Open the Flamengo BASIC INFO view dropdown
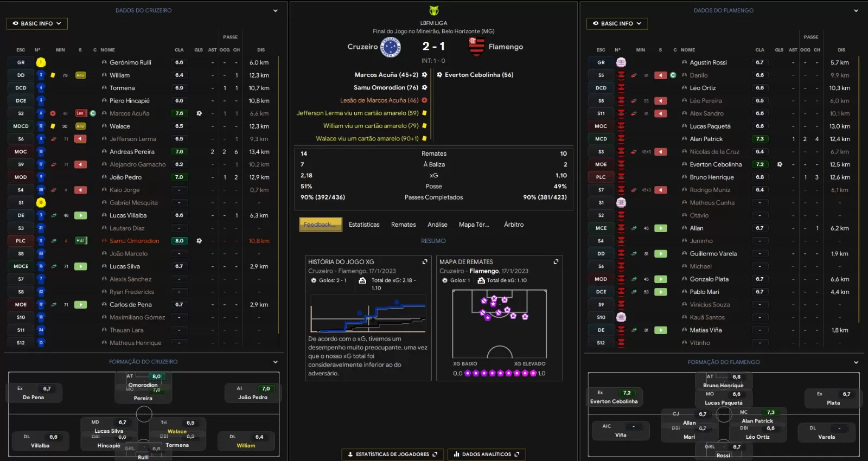Image resolution: width=868 pixels, height=461 pixels. point(617,23)
